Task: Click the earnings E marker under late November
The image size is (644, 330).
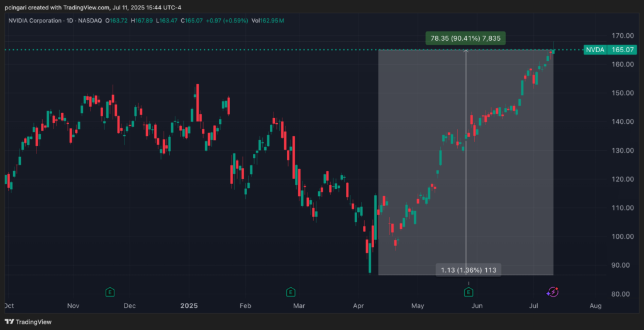Action: [109, 292]
